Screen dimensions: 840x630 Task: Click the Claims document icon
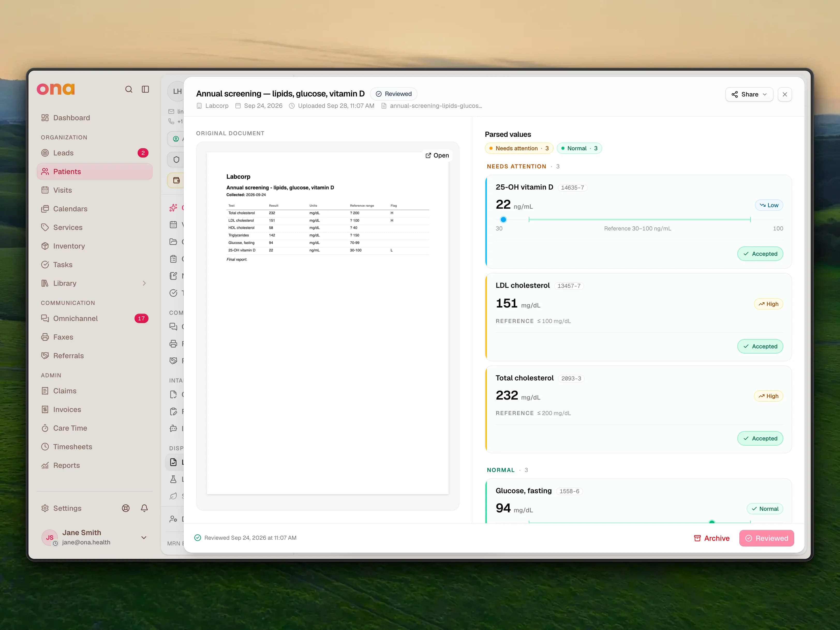click(45, 391)
